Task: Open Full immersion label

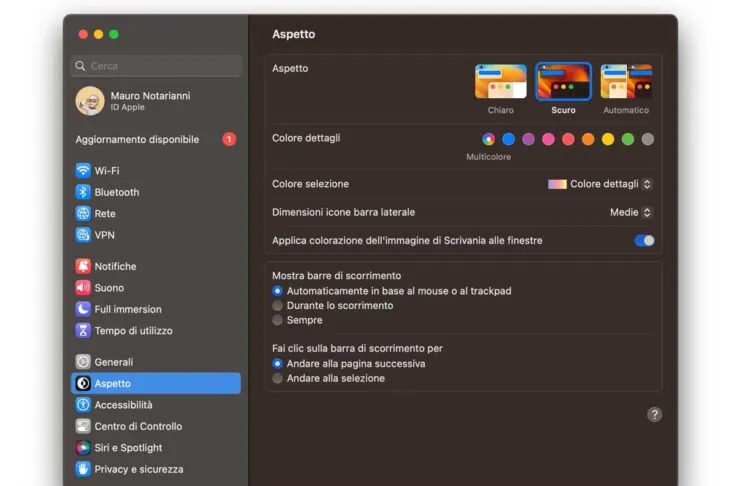Action: (128, 309)
